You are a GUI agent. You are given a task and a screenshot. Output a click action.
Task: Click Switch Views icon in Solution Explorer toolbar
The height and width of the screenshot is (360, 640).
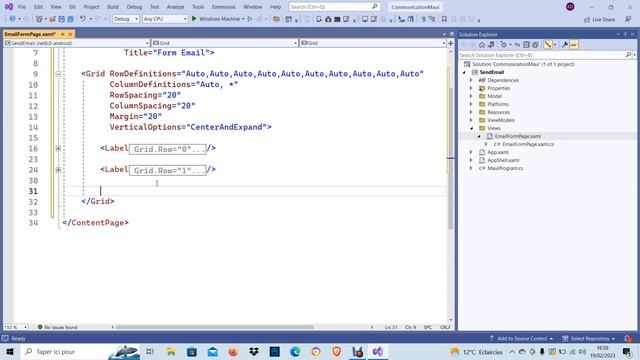491,44
